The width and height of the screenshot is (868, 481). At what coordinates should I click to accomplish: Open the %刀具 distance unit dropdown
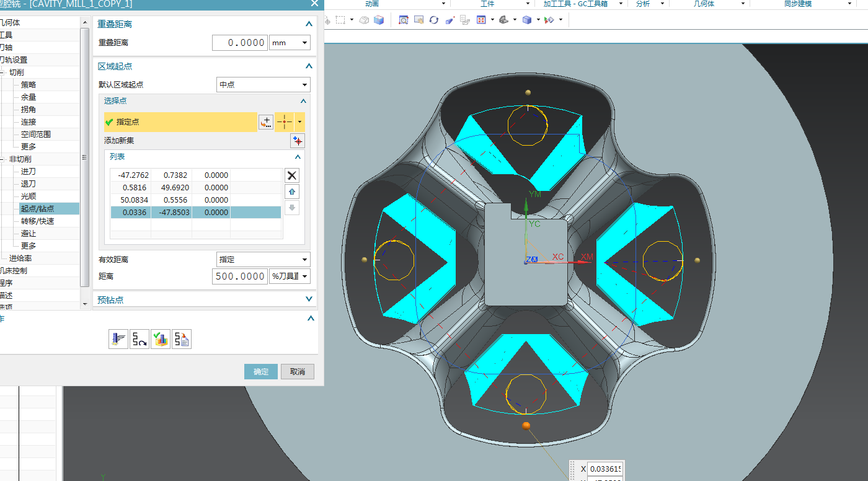[x=290, y=276]
